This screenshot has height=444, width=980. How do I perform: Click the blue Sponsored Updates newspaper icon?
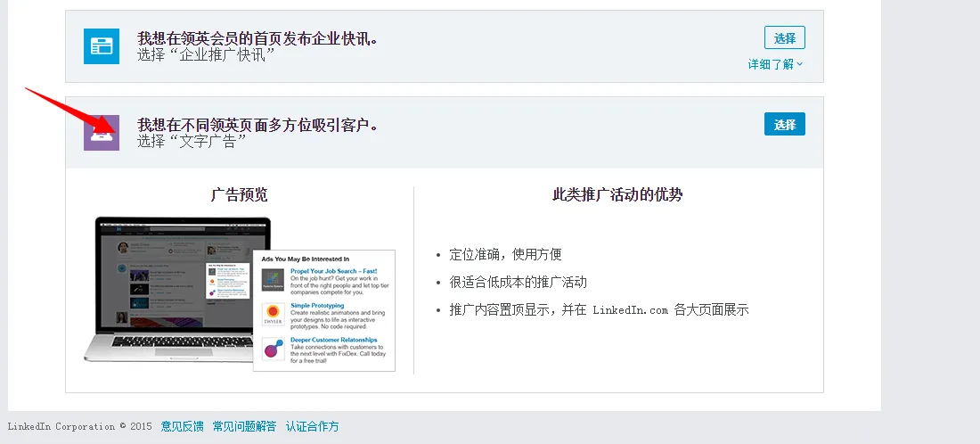[x=102, y=46]
